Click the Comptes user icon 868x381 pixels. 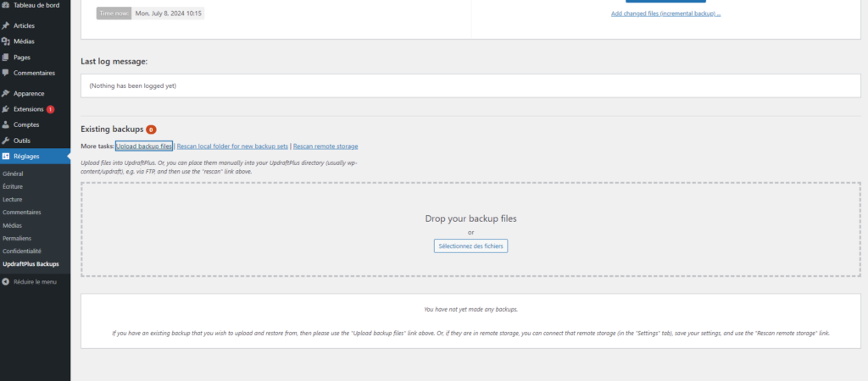point(6,124)
